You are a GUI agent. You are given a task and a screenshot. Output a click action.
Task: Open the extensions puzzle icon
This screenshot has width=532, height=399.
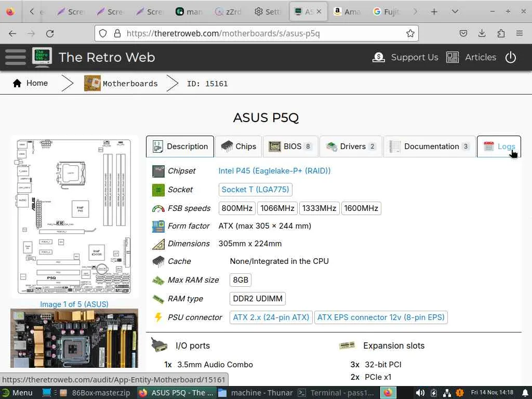click(501, 33)
